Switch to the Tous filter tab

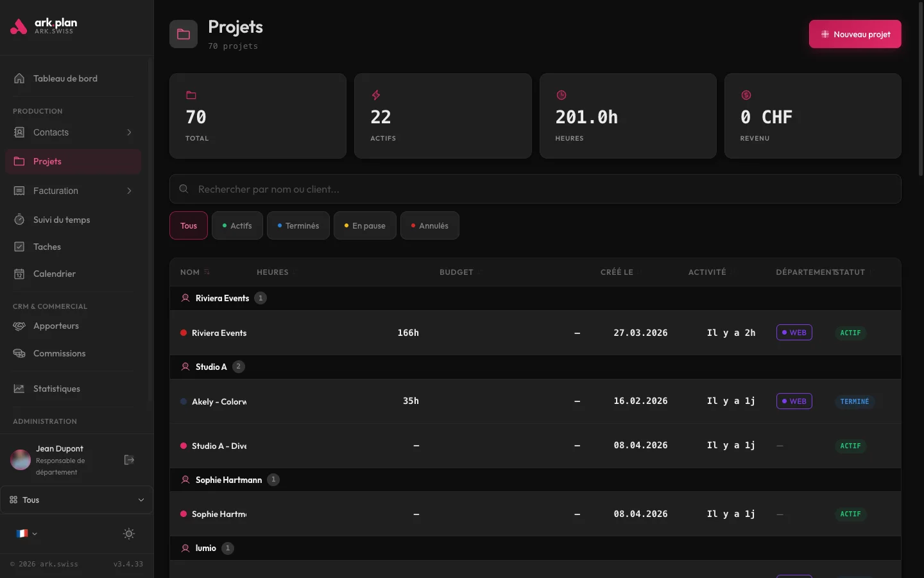pyautogui.click(x=188, y=225)
